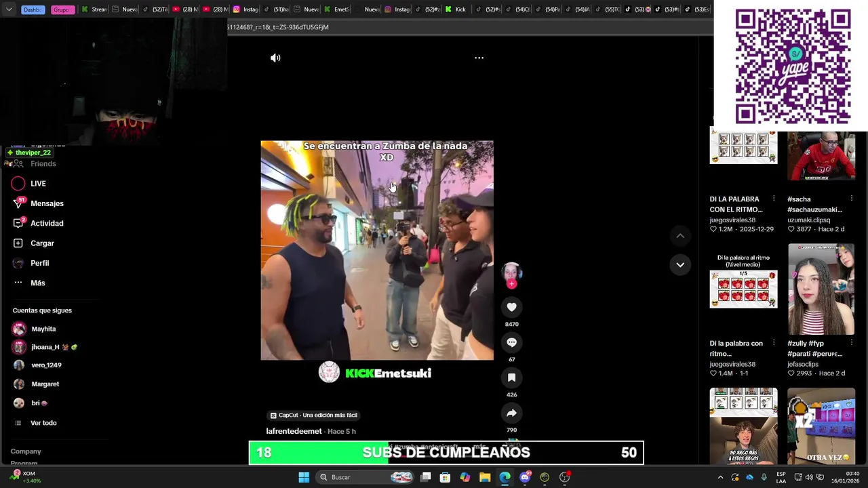
Task: Open Task View from taskbar
Action: click(426, 477)
